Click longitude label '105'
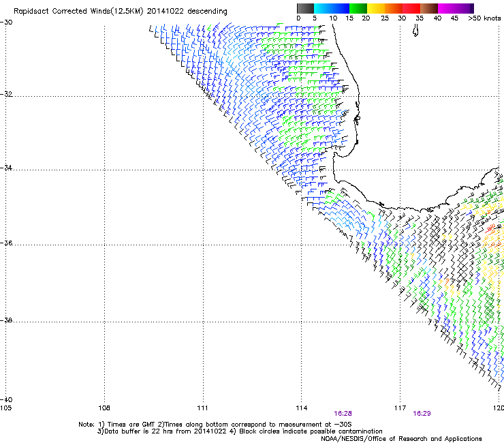The width and height of the screenshot is (504, 443). point(5,408)
